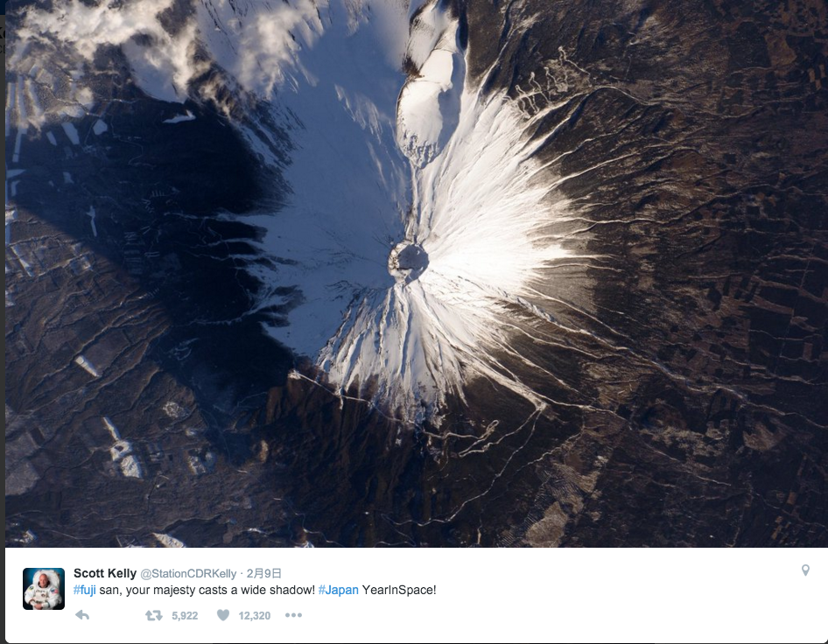Open the three-dots more options menu
This screenshot has height=644, width=828.
(293, 615)
